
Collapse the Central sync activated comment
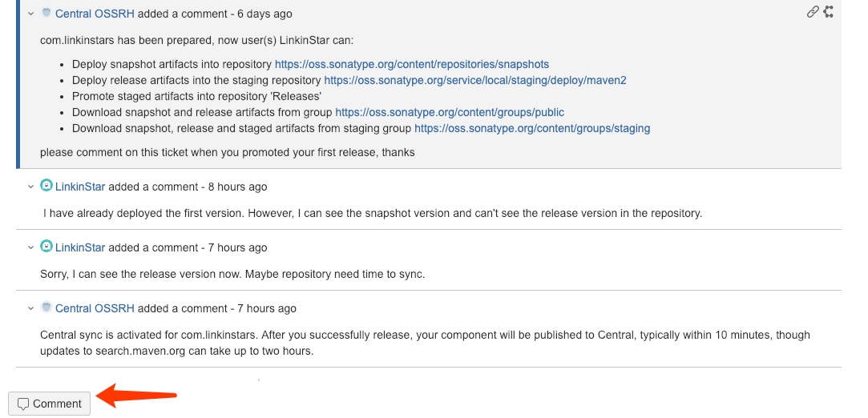pyautogui.click(x=30, y=308)
